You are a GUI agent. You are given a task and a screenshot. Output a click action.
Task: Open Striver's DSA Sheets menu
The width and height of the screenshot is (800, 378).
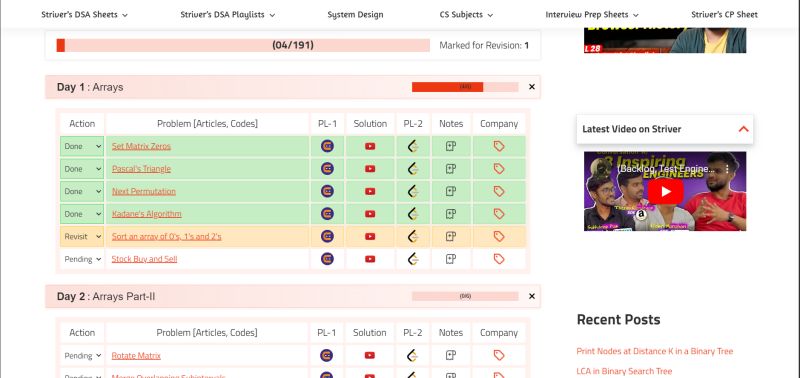point(85,15)
